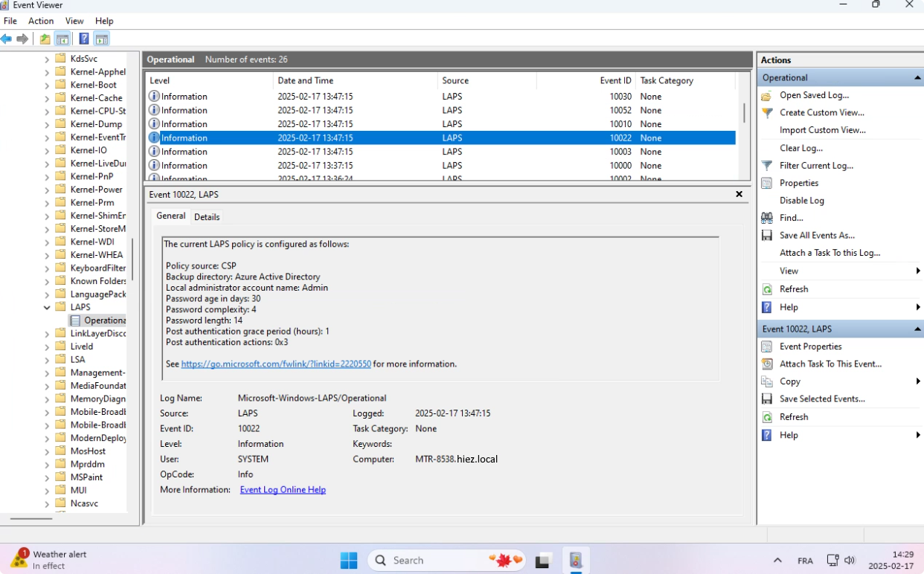This screenshot has height=574, width=924.
Task: Click the Find binoculars icon
Action: click(x=767, y=218)
